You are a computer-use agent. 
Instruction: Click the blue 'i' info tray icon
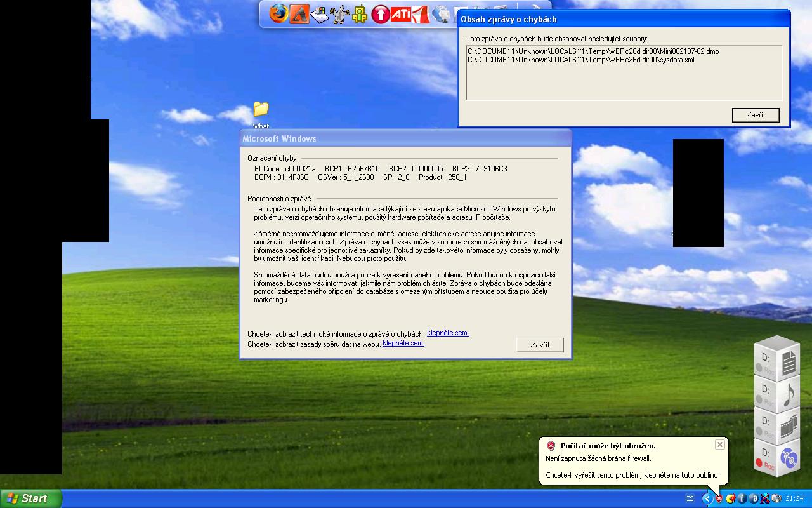(x=742, y=498)
